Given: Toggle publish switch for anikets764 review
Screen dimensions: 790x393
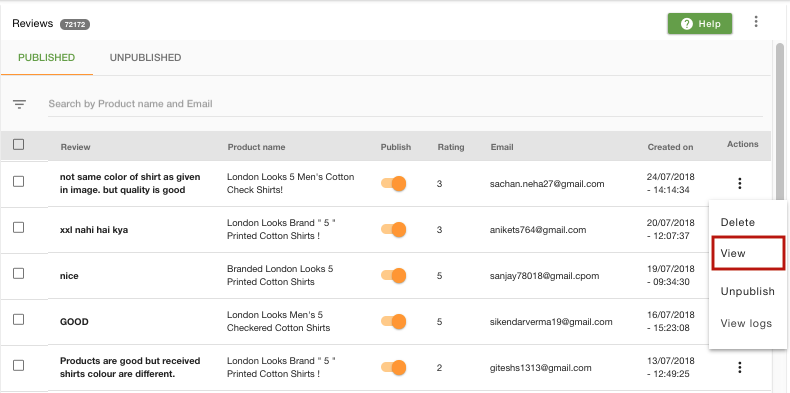Looking at the screenshot, I should 393,230.
